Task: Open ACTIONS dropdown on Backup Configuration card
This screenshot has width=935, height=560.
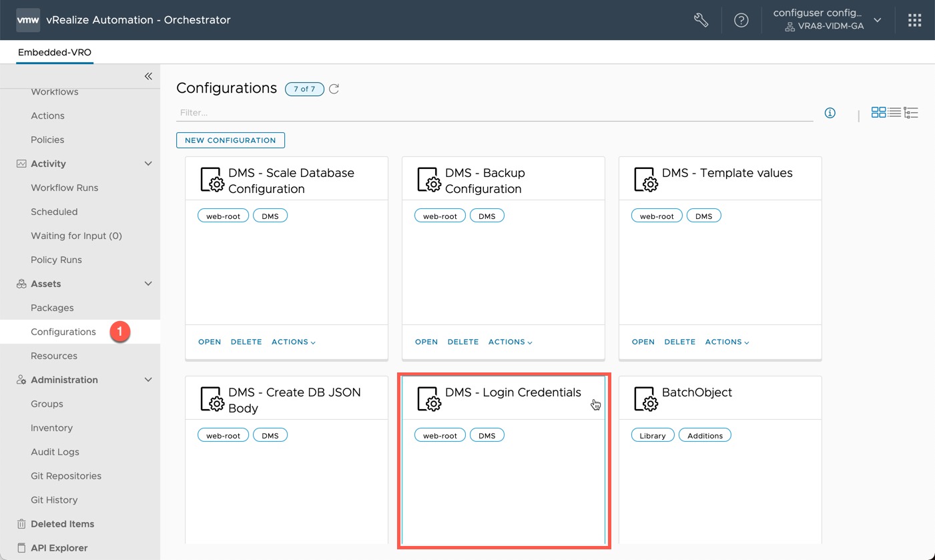Action: 511,342
